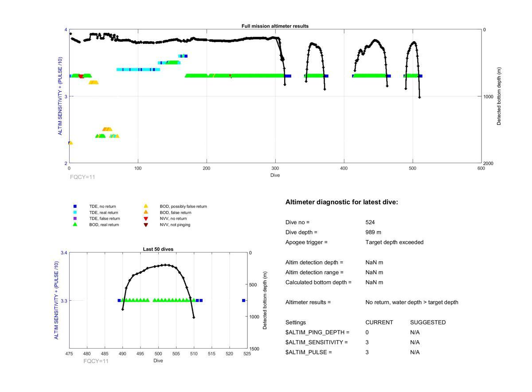Click the 'CURRENT' column header
The width and height of the screenshot is (532, 392).
tap(379, 322)
